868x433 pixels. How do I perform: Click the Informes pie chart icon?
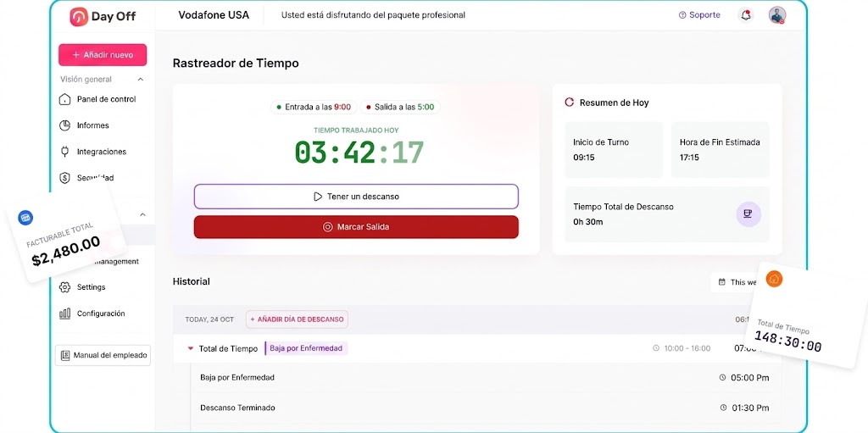point(64,125)
